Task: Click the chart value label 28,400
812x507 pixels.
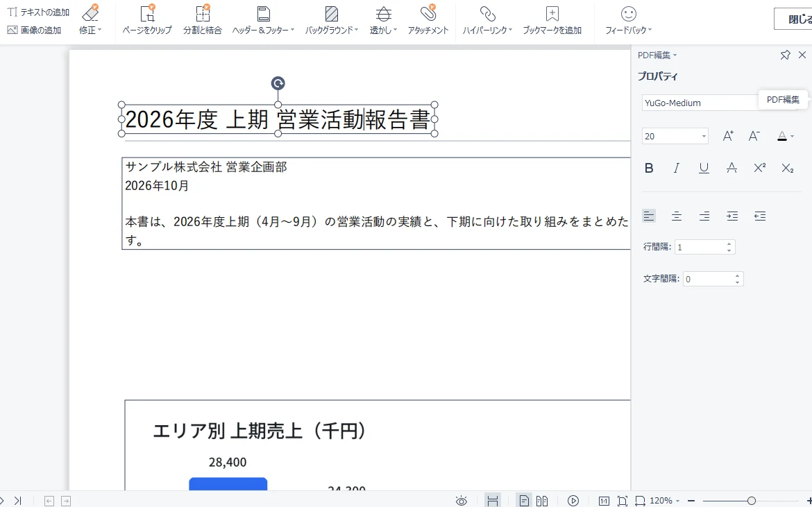Action: [x=228, y=463]
